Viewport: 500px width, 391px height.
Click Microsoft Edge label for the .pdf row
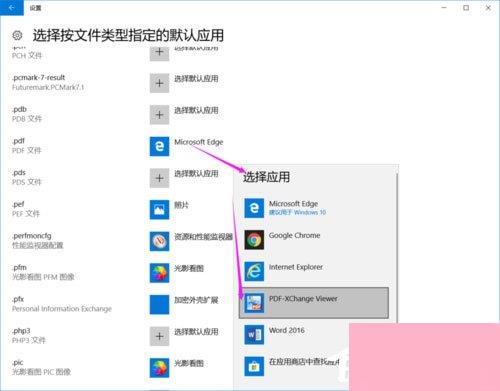point(199,142)
